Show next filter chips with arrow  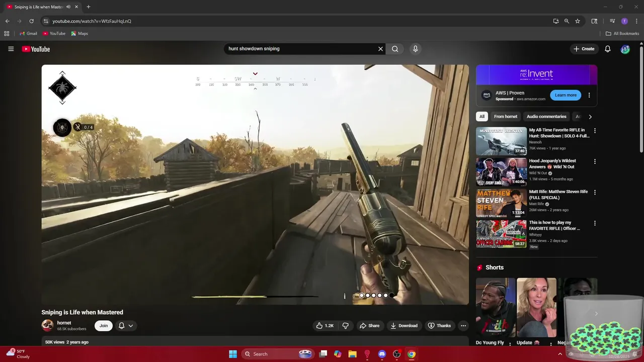pos(590,117)
